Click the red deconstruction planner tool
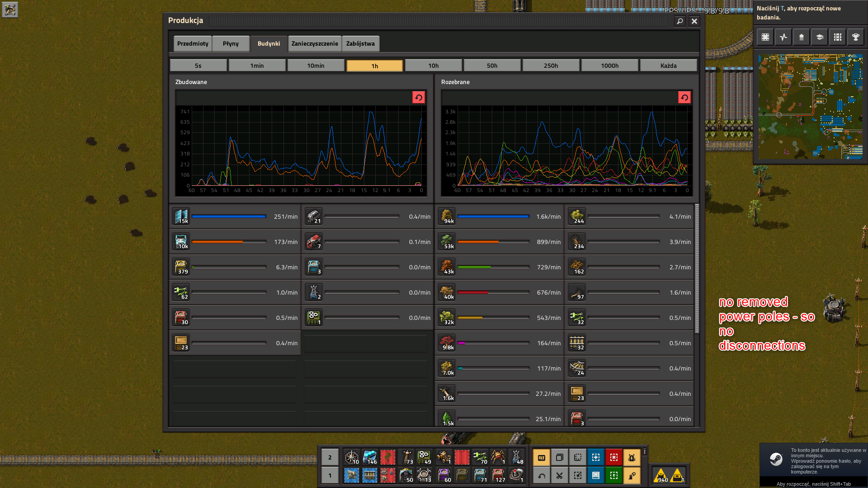Viewport: 868px width, 488px height. click(613, 457)
